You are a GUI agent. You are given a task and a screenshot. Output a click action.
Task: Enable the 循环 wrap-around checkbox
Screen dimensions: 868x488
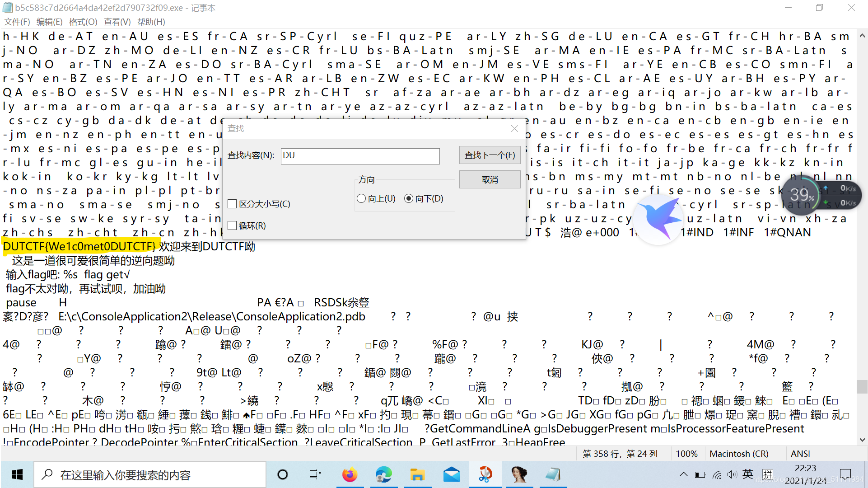[x=233, y=225]
